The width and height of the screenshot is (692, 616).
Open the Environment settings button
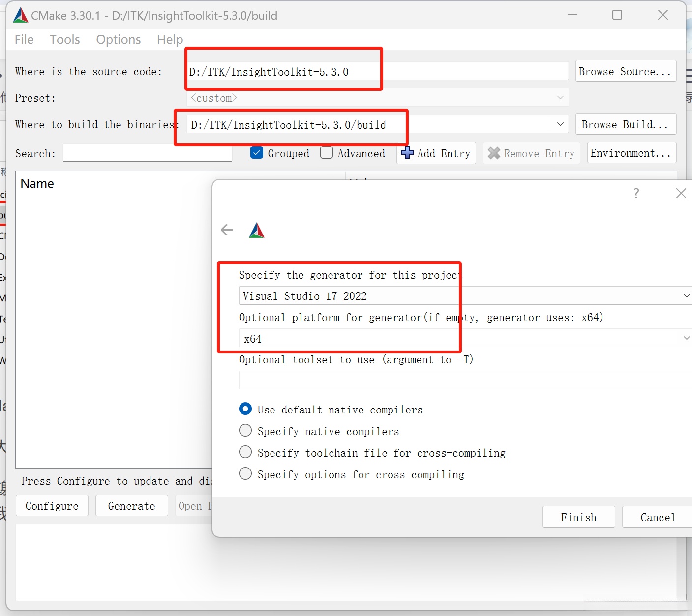(x=632, y=153)
